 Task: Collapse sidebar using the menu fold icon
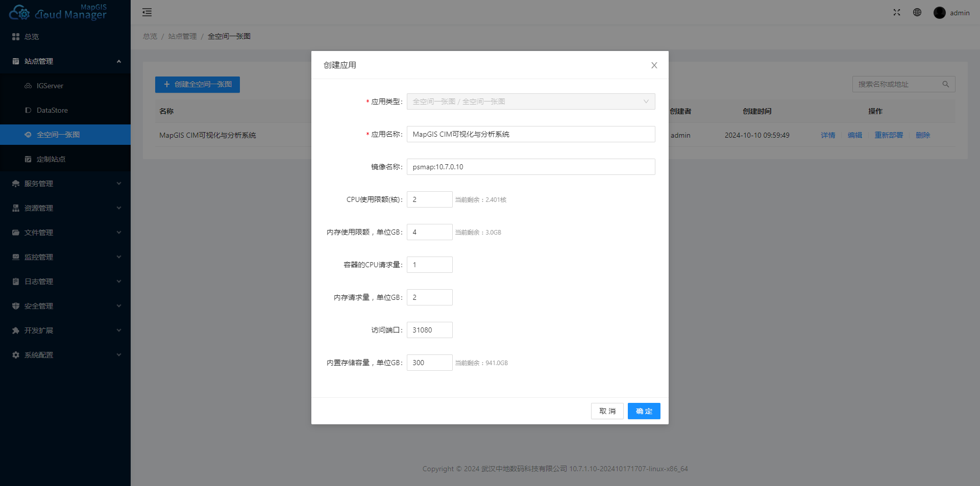tap(147, 12)
